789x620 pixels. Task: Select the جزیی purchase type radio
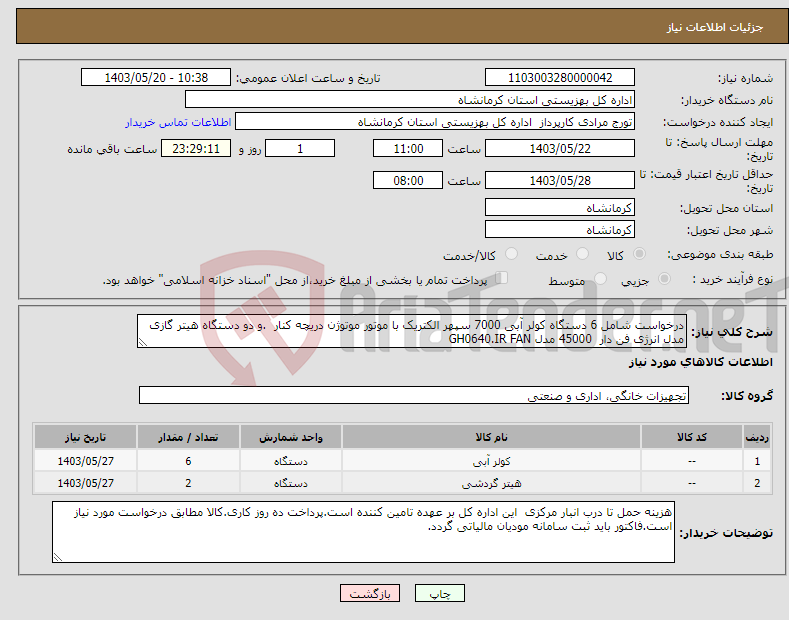(x=664, y=279)
